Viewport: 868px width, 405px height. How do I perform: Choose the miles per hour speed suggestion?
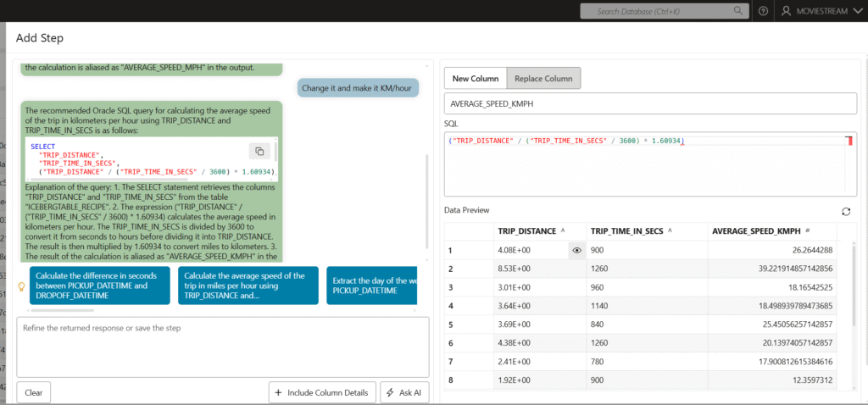click(x=248, y=286)
